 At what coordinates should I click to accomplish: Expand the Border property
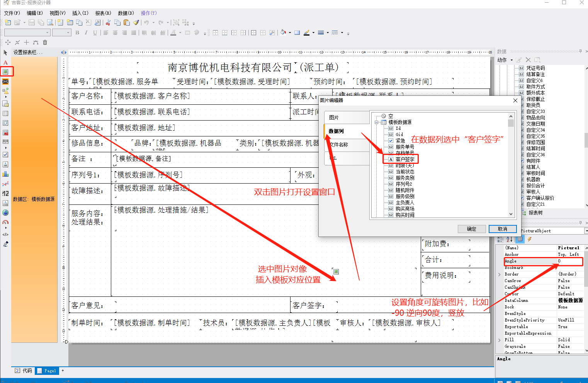[x=499, y=274]
